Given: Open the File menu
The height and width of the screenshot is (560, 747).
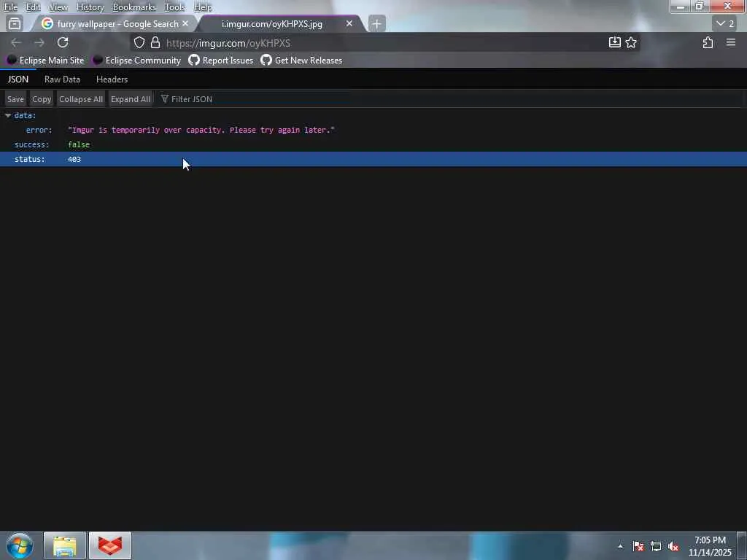Looking at the screenshot, I should [x=10, y=7].
